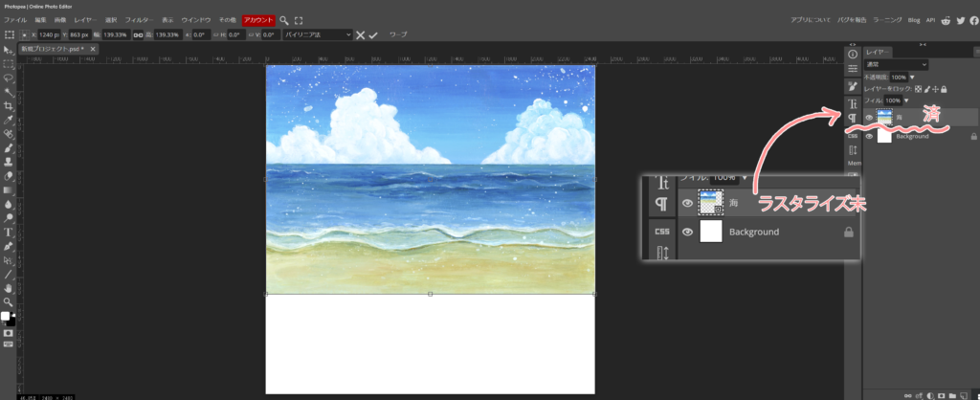This screenshot has height=400, width=980.
Task: Cancel the transform with the X icon
Action: click(360, 34)
